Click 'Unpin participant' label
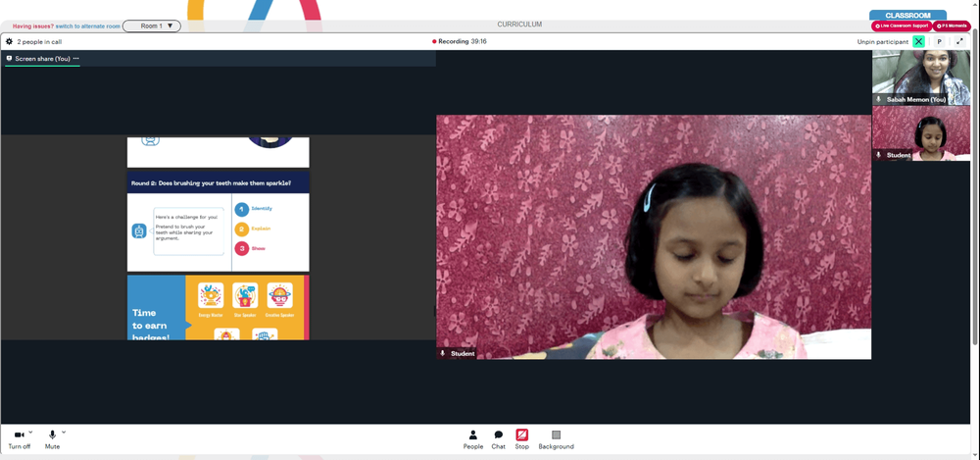980x460 pixels. point(883,42)
